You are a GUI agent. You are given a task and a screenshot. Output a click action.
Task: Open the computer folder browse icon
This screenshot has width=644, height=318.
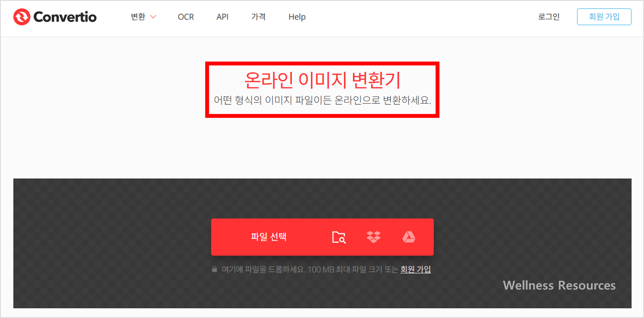coord(339,237)
